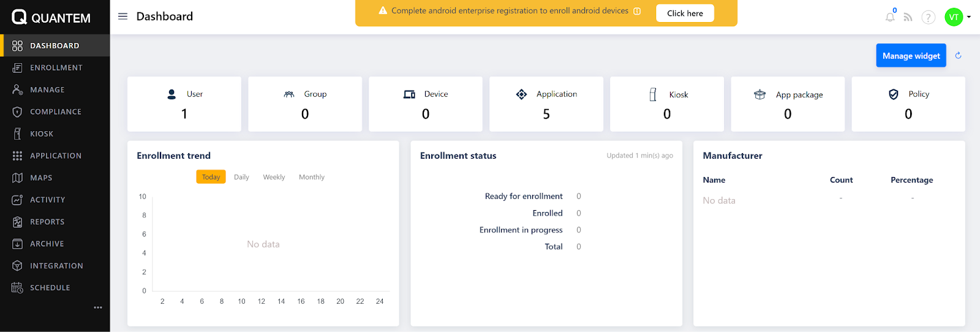Switch enrollment trend to Monthly
Viewport: 980px width, 332px height.
311,177
